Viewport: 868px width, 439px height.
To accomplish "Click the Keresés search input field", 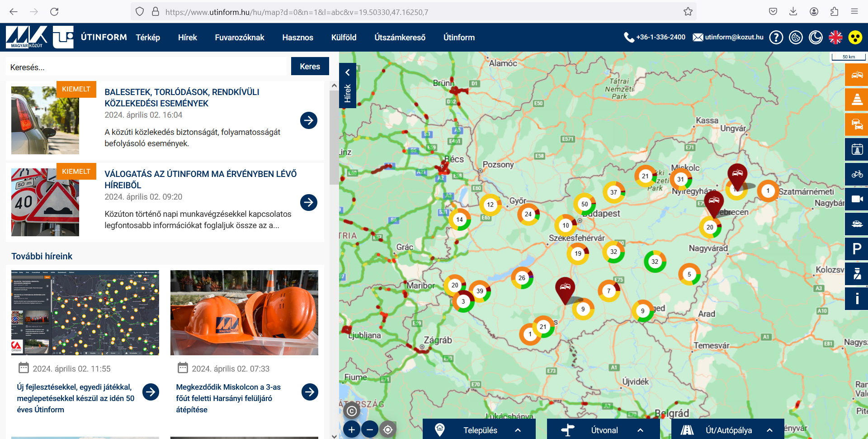I will (147, 67).
